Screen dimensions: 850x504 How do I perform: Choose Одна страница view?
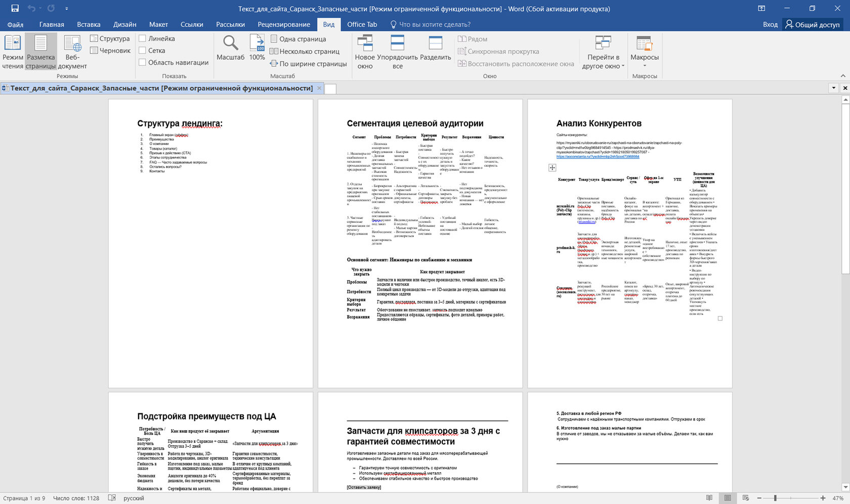[298, 39]
